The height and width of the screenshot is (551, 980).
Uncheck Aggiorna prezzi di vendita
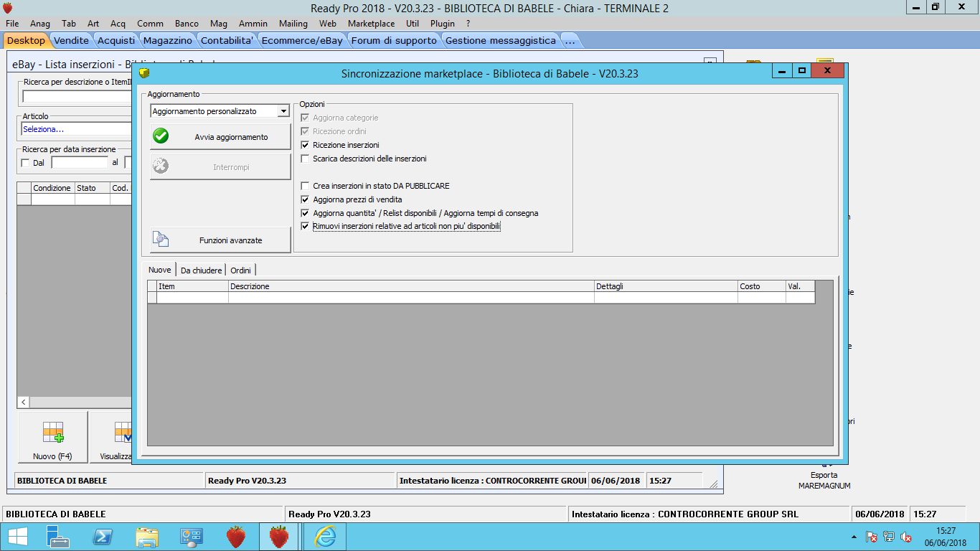[x=306, y=199]
